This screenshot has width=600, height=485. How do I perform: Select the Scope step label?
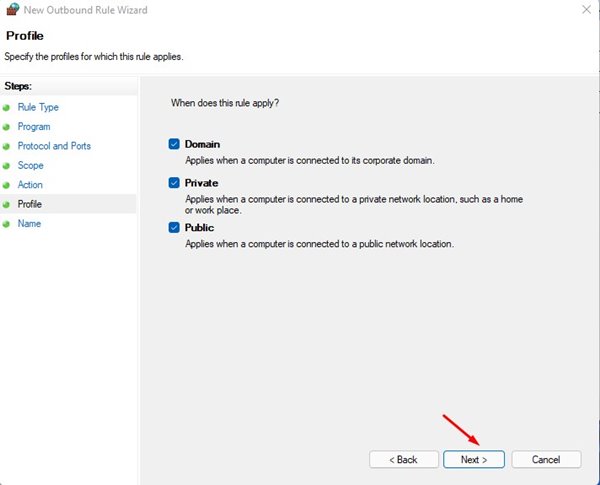(x=31, y=166)
